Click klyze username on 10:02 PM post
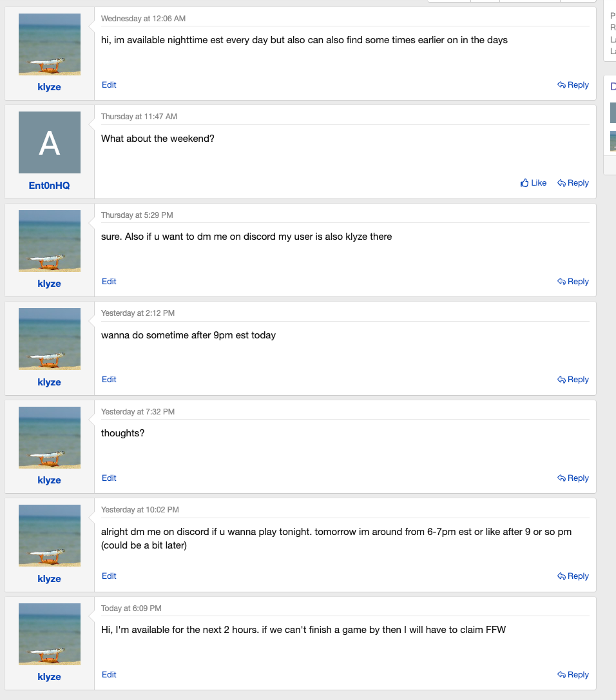 pyautogui.click(x=49, y=579)
